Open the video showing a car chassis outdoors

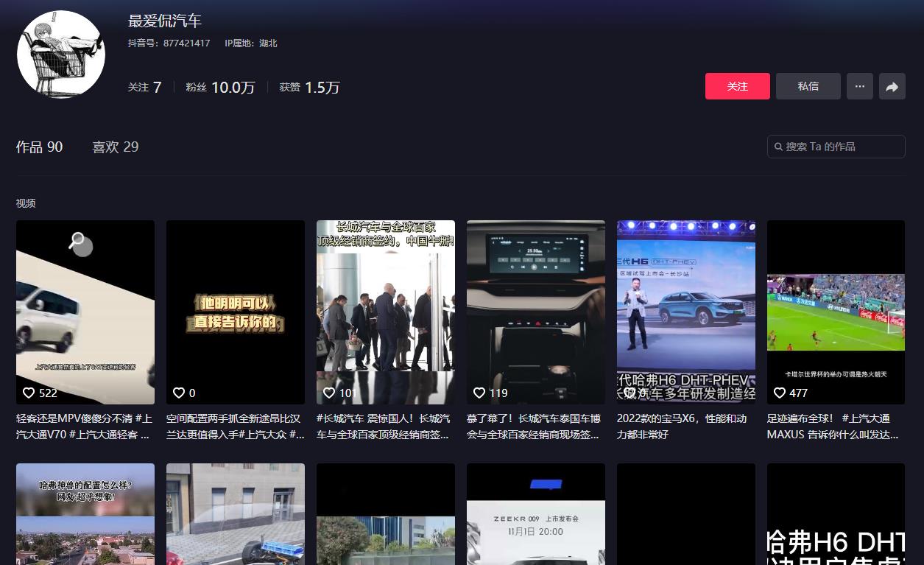point(236,514)
